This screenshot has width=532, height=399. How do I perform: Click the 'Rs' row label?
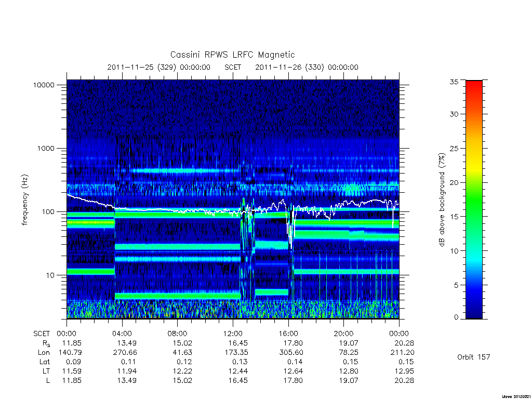[x=46, y=343]
